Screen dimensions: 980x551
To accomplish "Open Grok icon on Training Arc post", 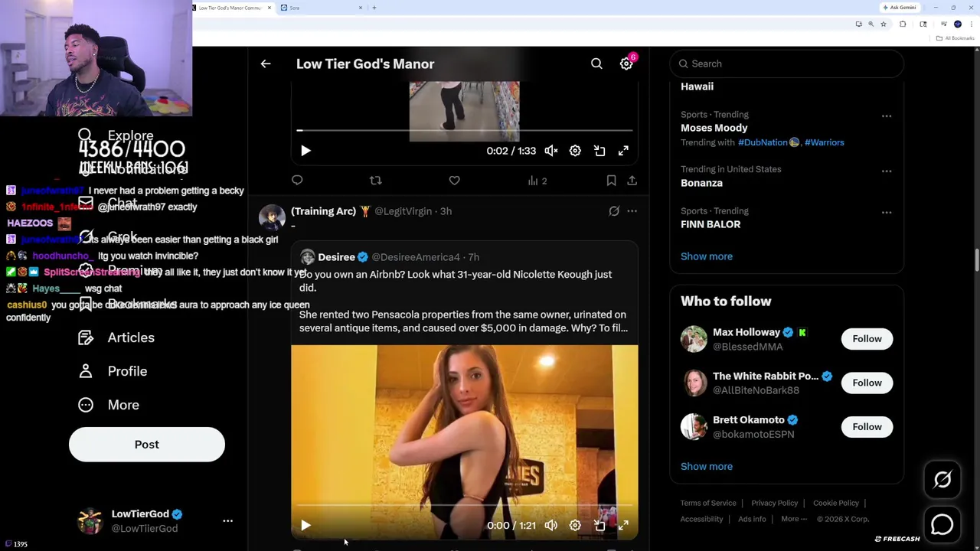I will click(614, 211).
